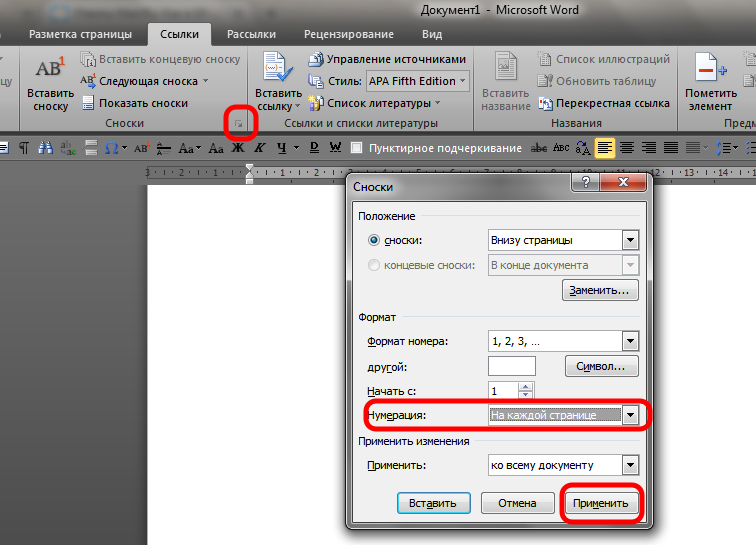Toggle paragraph marks (¶) icon
This screenshot has width=756, height=545.
(x=24, y=148)
